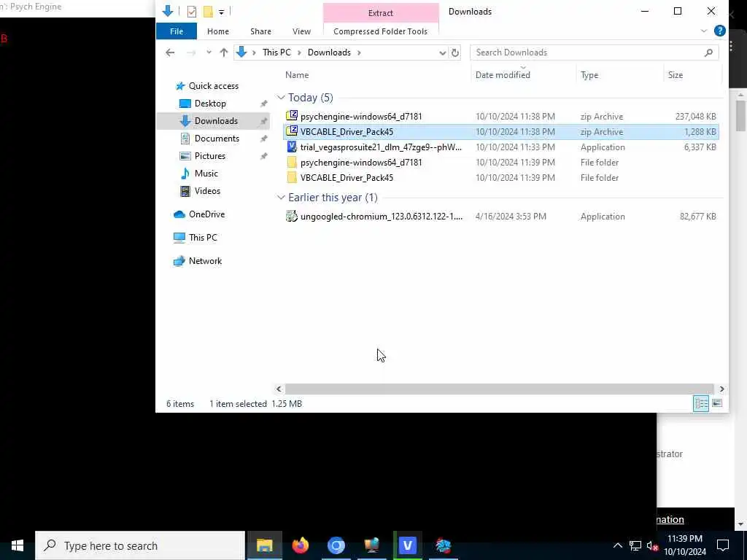This screenshot has width=747, height=560.
Task: Switch to Large icons view layout
Action: tap(717, 404)
